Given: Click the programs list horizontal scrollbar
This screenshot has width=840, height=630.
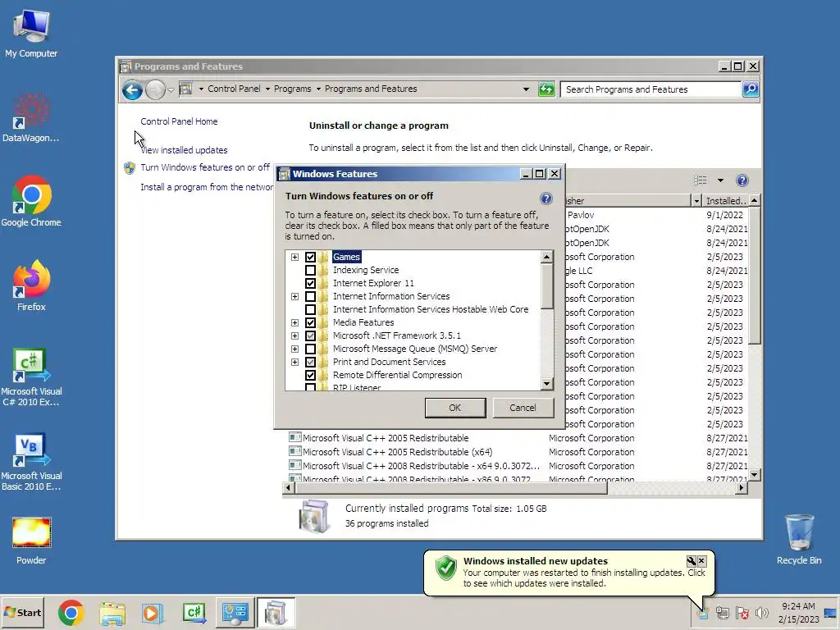Looking at the screenshot, I should click(450, 487).
